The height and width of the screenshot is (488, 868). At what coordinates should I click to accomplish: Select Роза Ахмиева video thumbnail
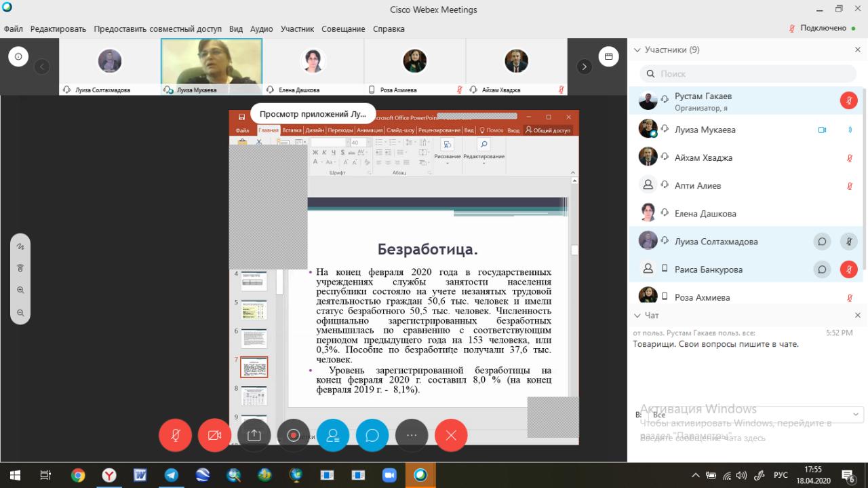coord(415,67)
